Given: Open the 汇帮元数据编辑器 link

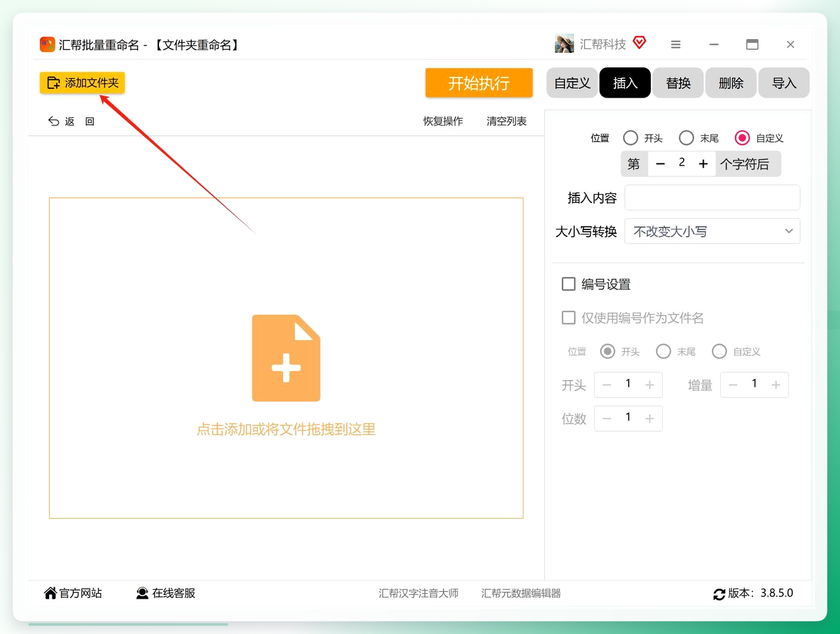Looking at the screenshot, I should click(x=521, y=593).
